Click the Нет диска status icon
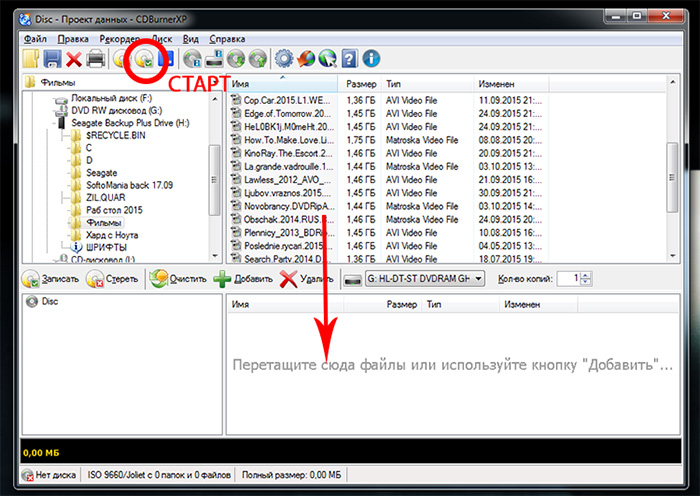700x496 pixels. 28,475
